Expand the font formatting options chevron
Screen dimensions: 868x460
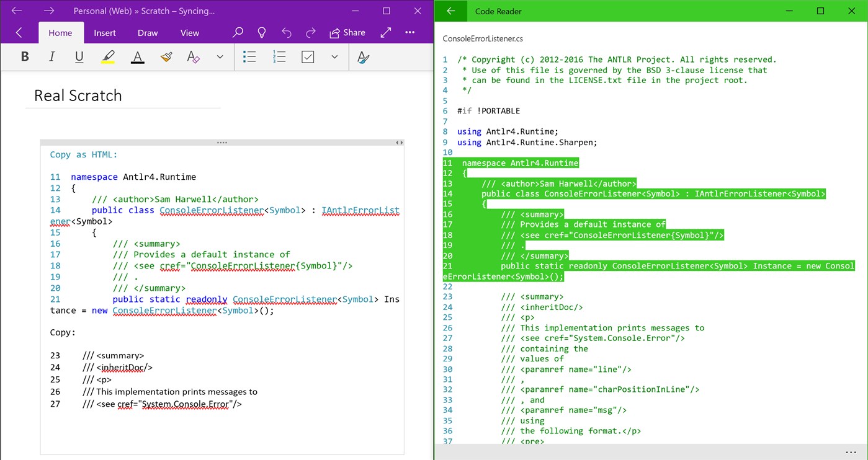[x=220, y=57]
